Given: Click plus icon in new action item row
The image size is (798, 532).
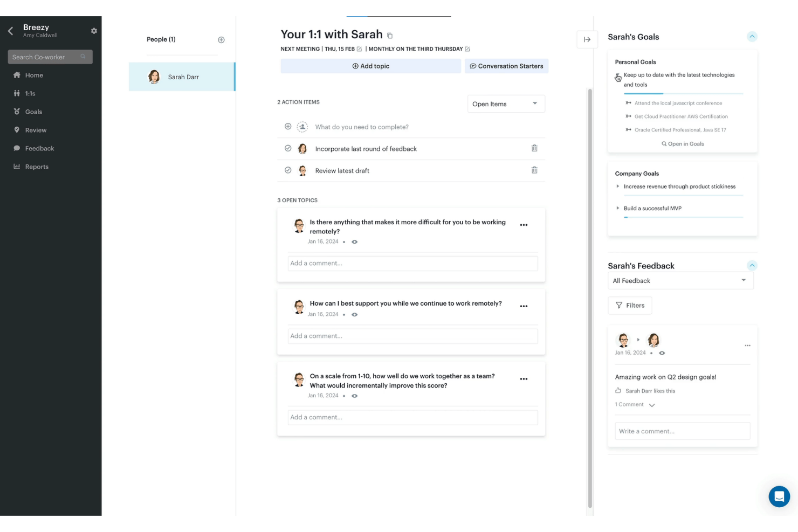Looking at the screenshot, I should 288,127.
